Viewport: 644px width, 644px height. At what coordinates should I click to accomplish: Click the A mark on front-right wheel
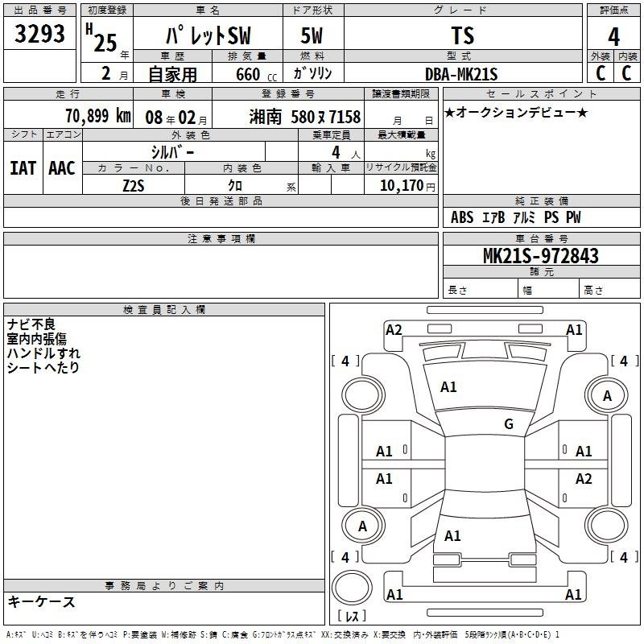pyautogui.click(x=607, y=396)
